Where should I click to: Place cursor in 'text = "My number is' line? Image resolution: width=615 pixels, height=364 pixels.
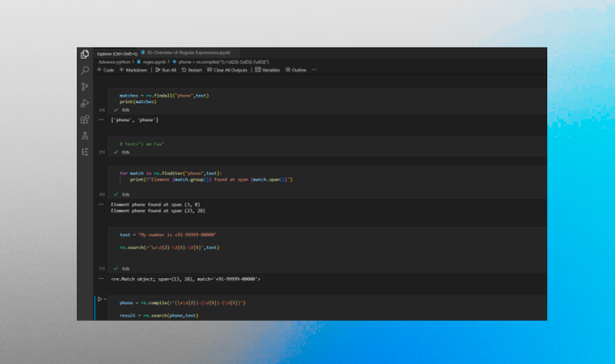click(168, 235)
